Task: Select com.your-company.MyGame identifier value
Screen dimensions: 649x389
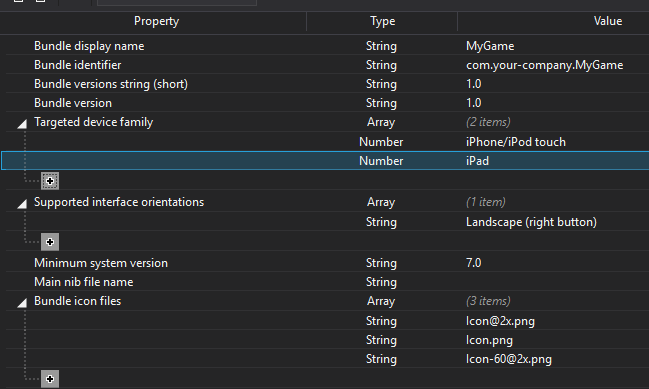Action: (x=544, y=65)
